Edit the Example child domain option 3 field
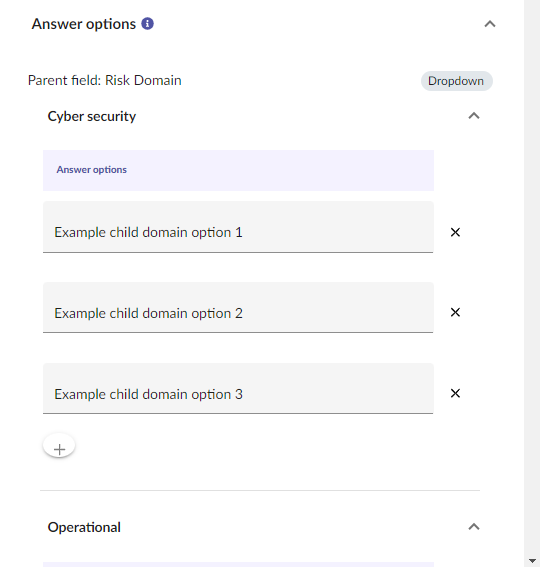540x567 pixels. pos(238,389)
